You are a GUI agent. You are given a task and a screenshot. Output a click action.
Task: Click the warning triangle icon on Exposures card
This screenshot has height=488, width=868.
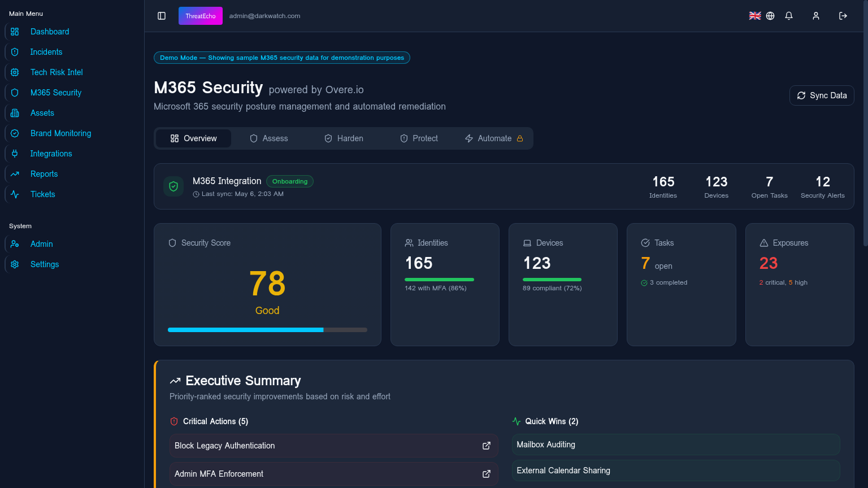764,243
